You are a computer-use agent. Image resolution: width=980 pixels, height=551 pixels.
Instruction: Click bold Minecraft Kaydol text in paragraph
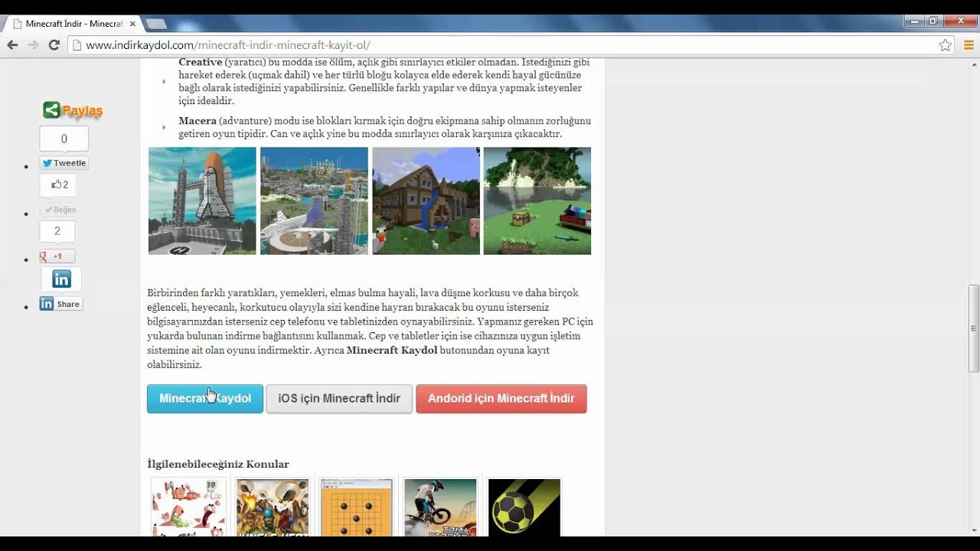coord(392,350)
